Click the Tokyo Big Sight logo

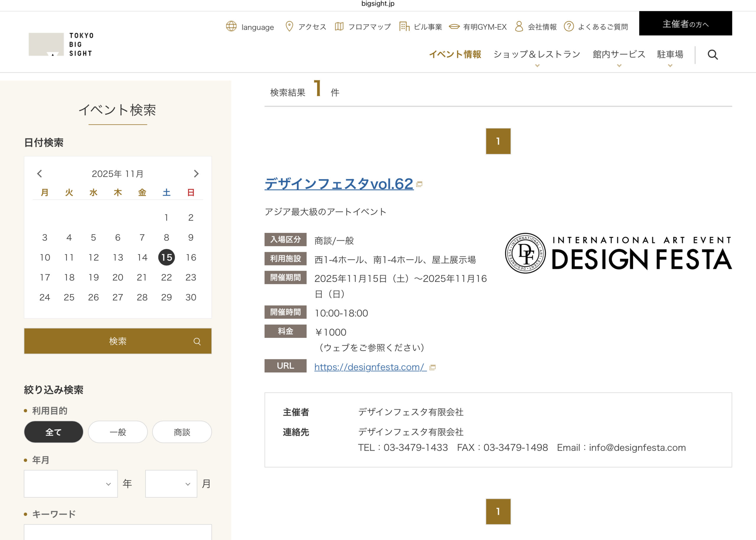coord(61,44)
